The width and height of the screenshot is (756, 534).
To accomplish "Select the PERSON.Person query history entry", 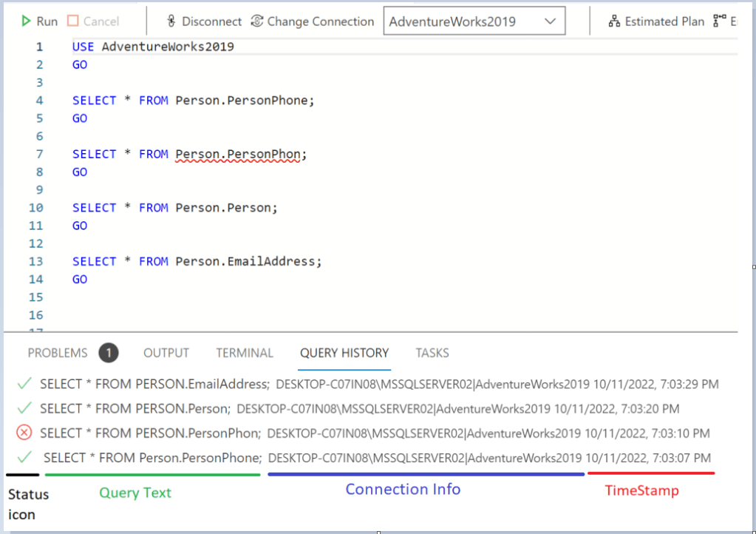I will pos(135,408).
